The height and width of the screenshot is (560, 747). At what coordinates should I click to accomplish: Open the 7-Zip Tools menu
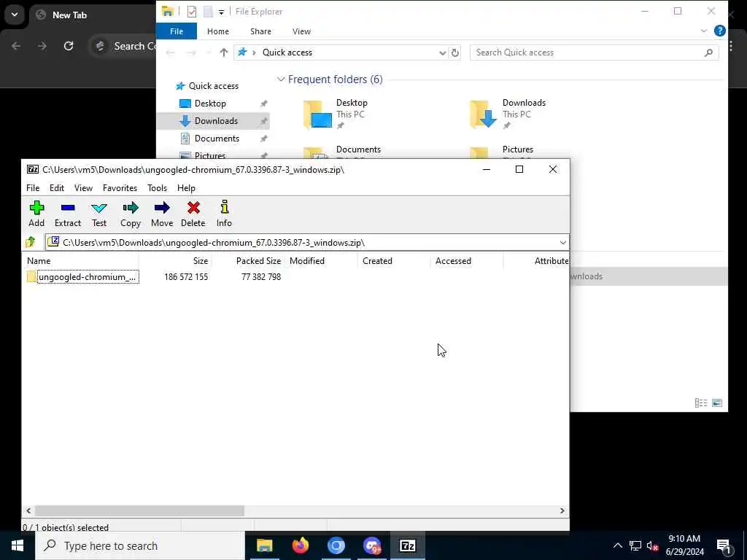click(158, 188)
